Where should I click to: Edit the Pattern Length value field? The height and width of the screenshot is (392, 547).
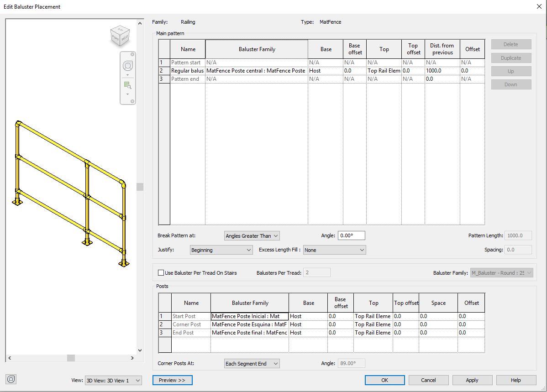(x=518, y=235)
